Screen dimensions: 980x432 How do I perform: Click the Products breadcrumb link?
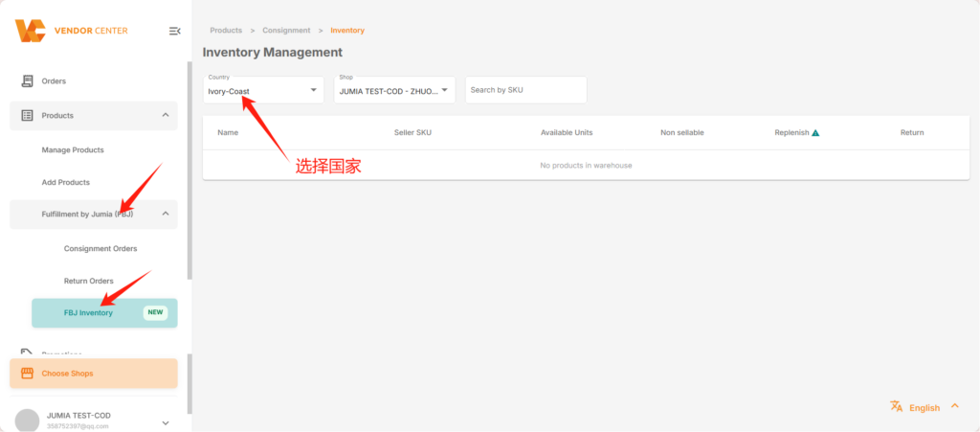coord(226,30)
